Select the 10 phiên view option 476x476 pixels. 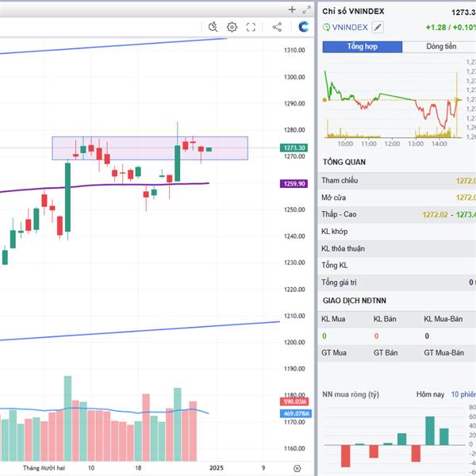click(x=463, y=394)
